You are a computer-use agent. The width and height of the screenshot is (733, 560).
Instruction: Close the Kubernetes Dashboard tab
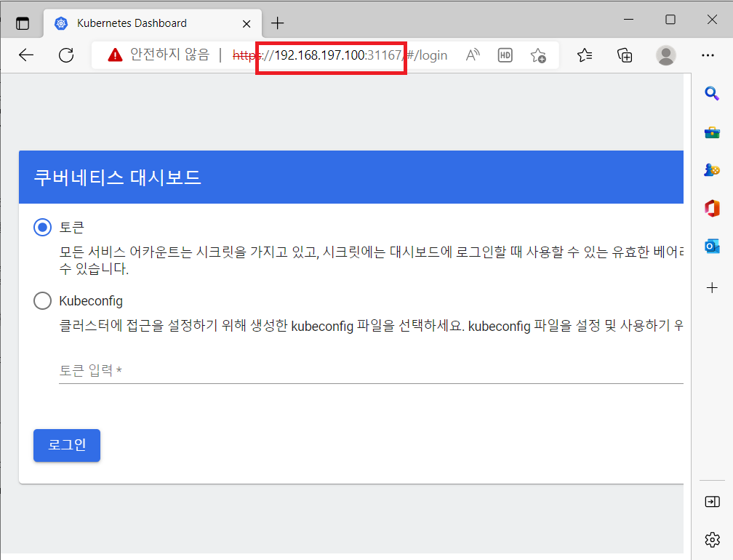click(x=247, y=24)
